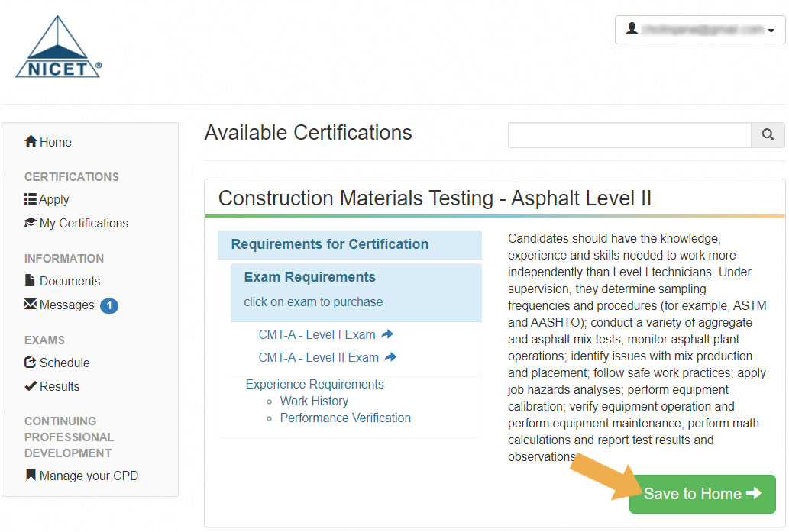Viewport: 789px width, 532px height.
Task: Click arrow icon beside Level I Exam
Action: (x=387, y=334)
